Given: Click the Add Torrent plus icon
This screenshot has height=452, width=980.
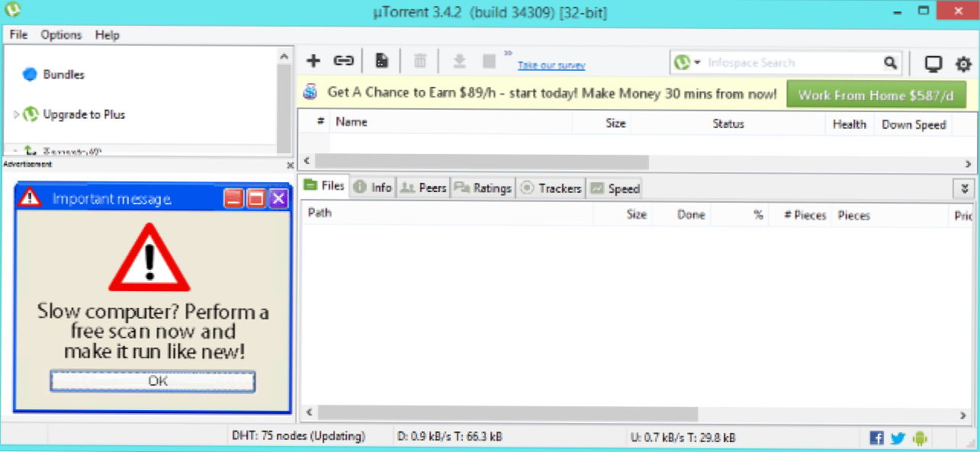Looking at the screenshot, I should pyautogui.click(x=313, y=61).
